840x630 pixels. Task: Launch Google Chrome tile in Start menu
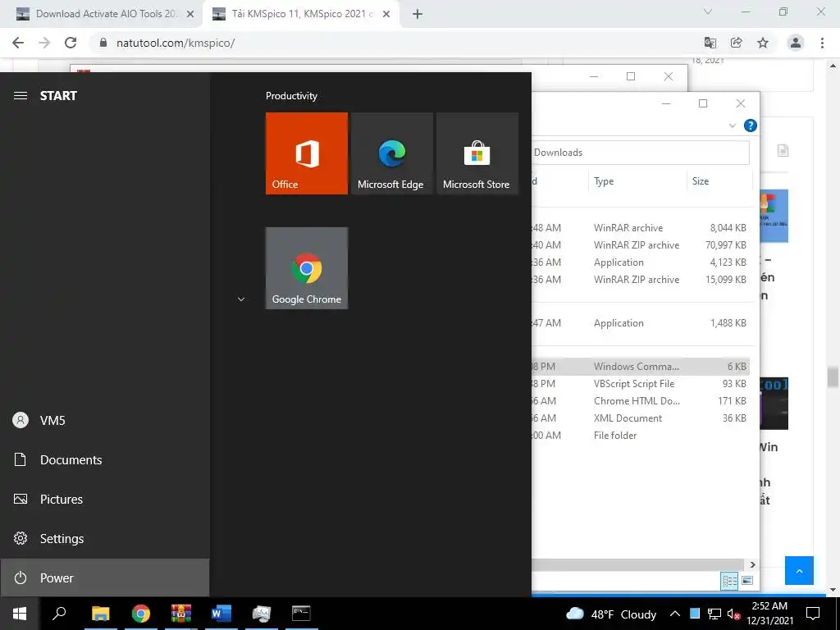pyautogui.click(x=307, y=268)
